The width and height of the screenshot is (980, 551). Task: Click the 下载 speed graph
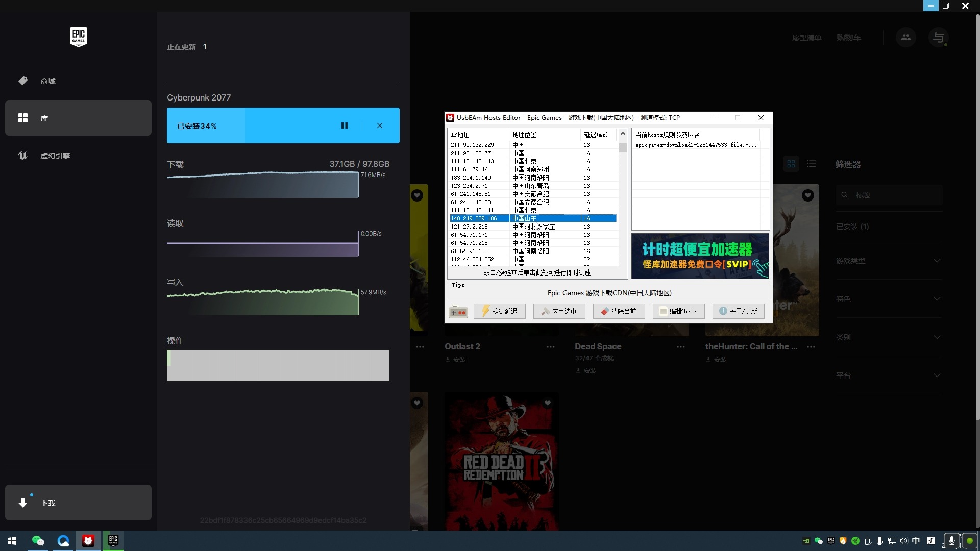coord(262,185)
